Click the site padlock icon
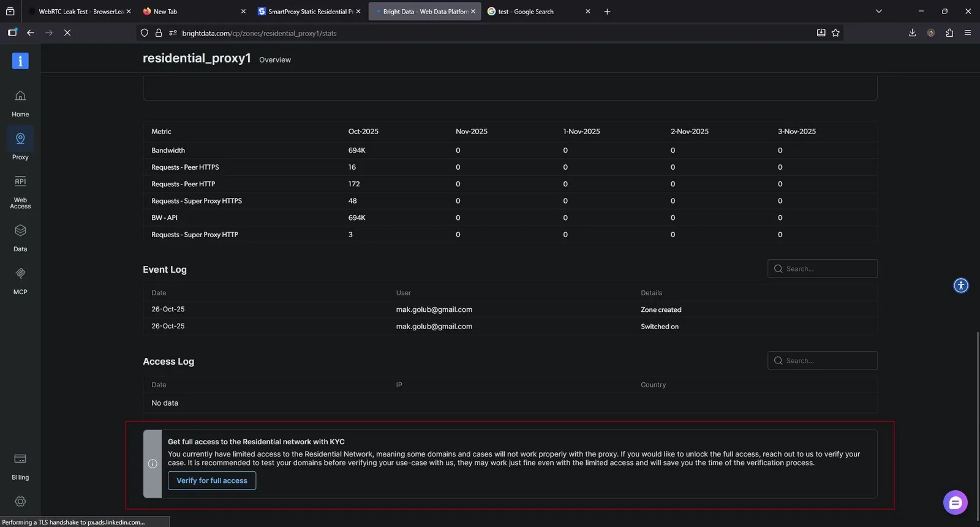Screen dimensions: 980x527 [x=159, y=33]
